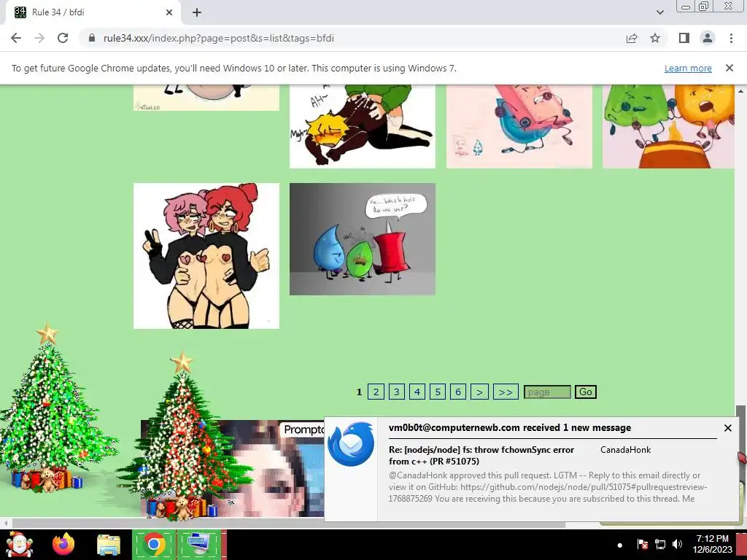Focus the address bar URL
Viewport: 747px width, 560px height.
point(218,38)
